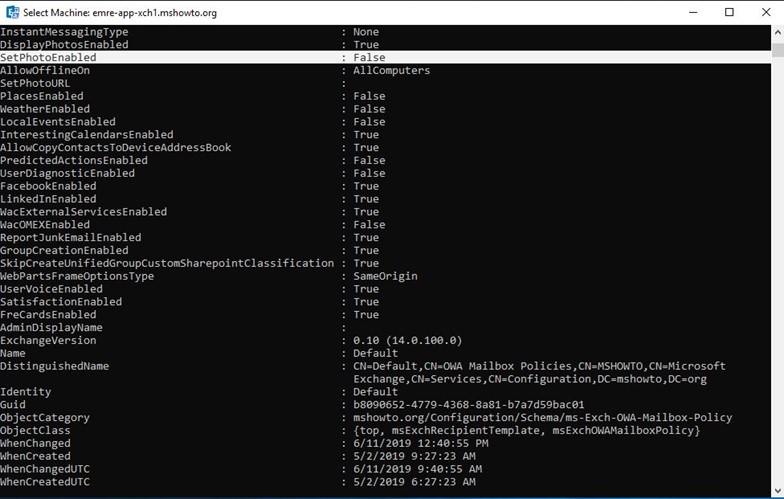
Task: Minimize the shell window
Action: [x=693, y=12]
